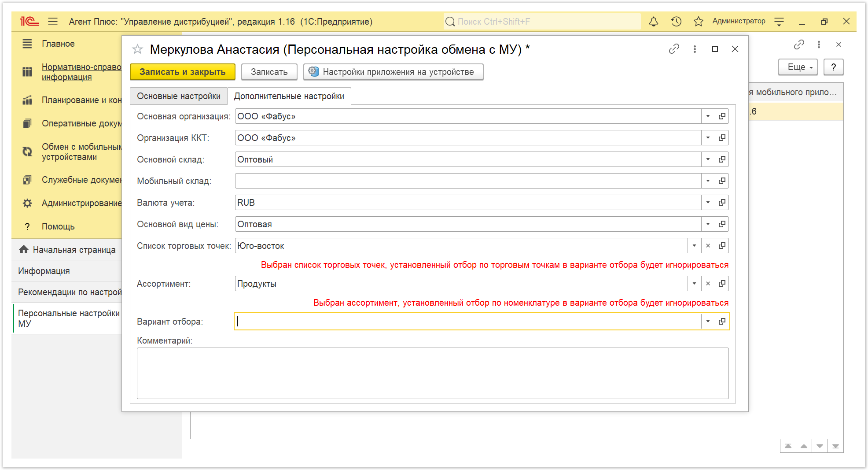Expand the Валюта учета dropdown
The height and width of the screenshot is (470, 868).
pyautogui.click(x=708, y=203)
